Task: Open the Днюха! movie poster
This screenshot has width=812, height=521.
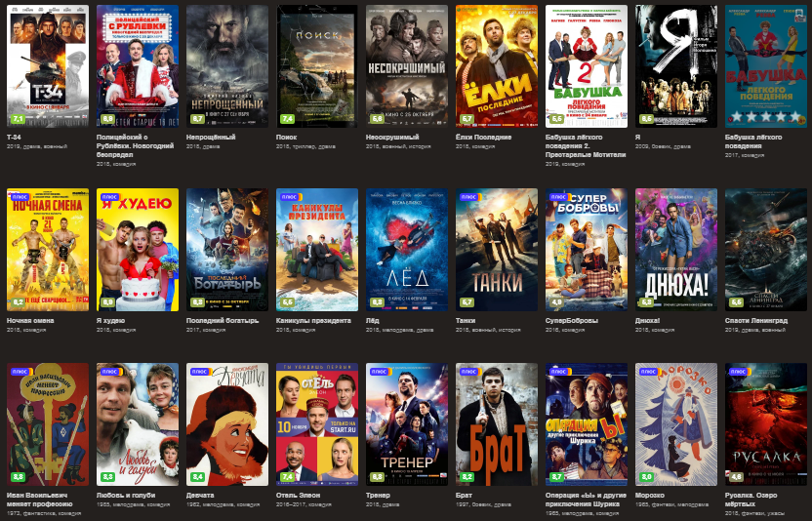Action: tap(676, 250)
